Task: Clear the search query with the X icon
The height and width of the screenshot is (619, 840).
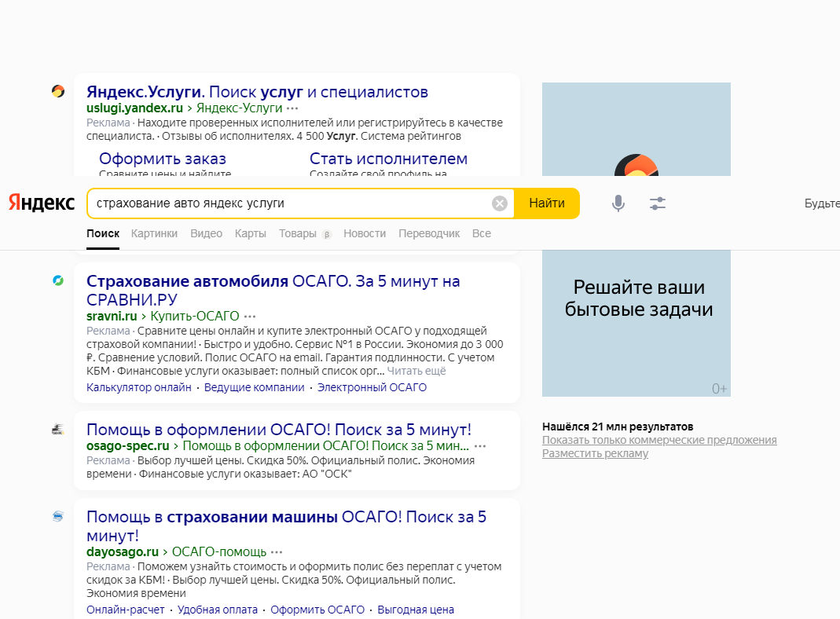Action: [499, 203]
